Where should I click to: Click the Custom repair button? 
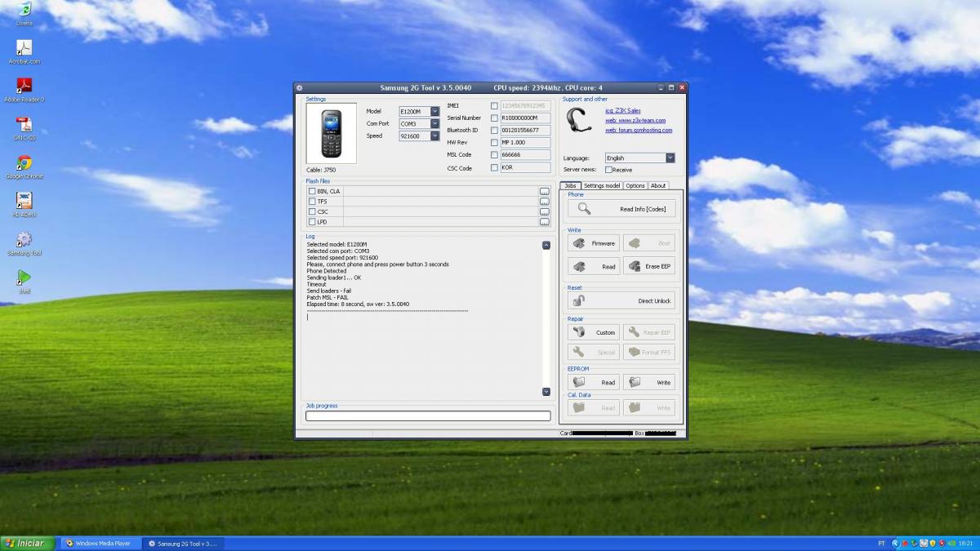coord(594,332)
